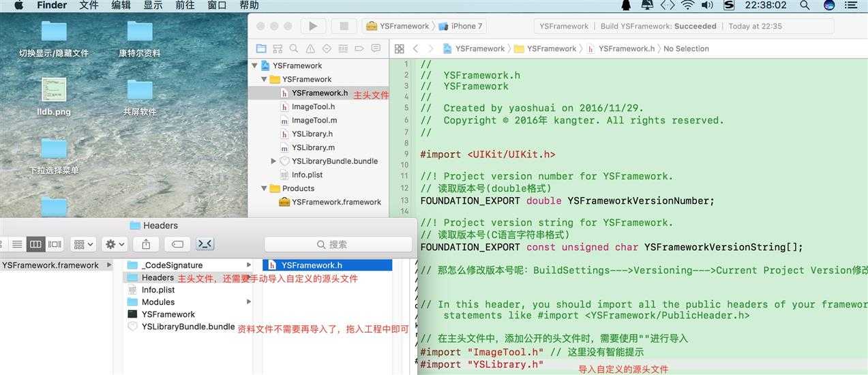Collapse the YSFramework project root triangle
The image size is (868, 375).
pos(255,66)
